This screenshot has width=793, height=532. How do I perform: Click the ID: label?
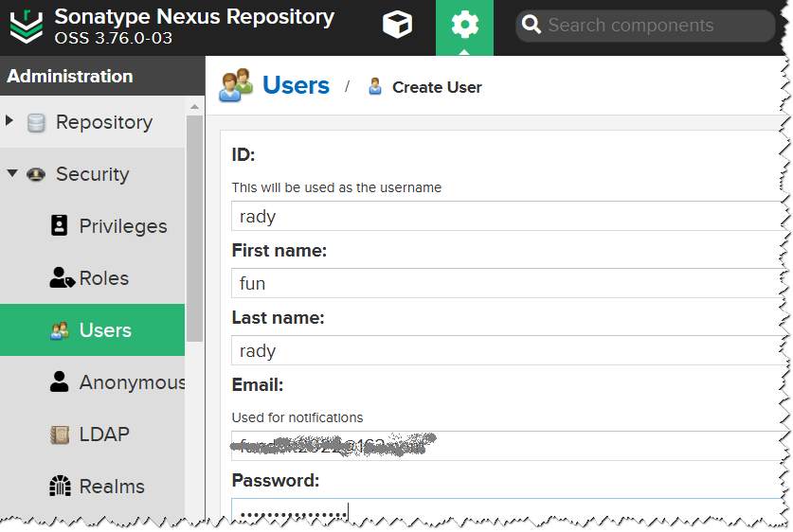243,154
